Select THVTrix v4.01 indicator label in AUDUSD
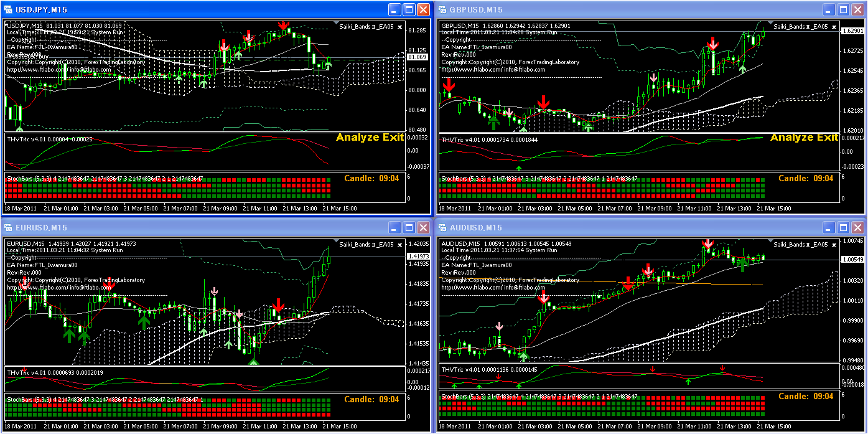This screenshot has height=434, width=868. (460, 370)
